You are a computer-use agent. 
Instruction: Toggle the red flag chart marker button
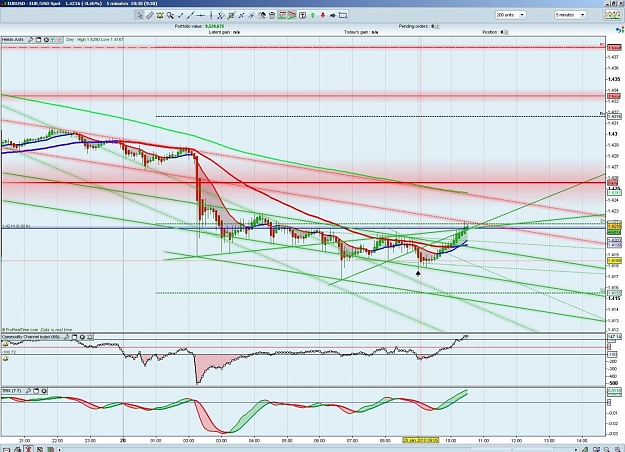click(x=292, y=16)
